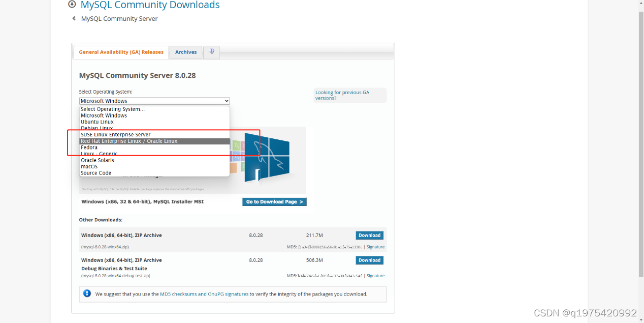Viewport: 644px width, 323px height.
Task: Choose Microsoft Windows from the list
Action: [154, 115]
